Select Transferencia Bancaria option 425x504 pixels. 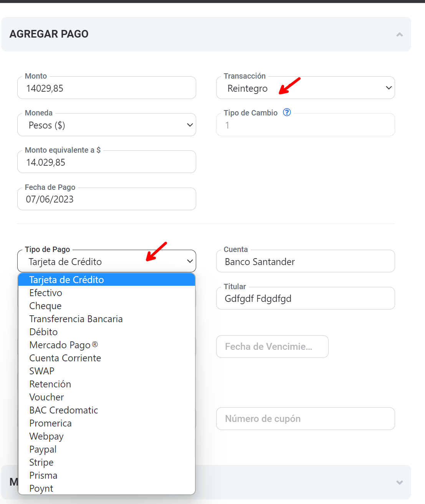point(76,319)
